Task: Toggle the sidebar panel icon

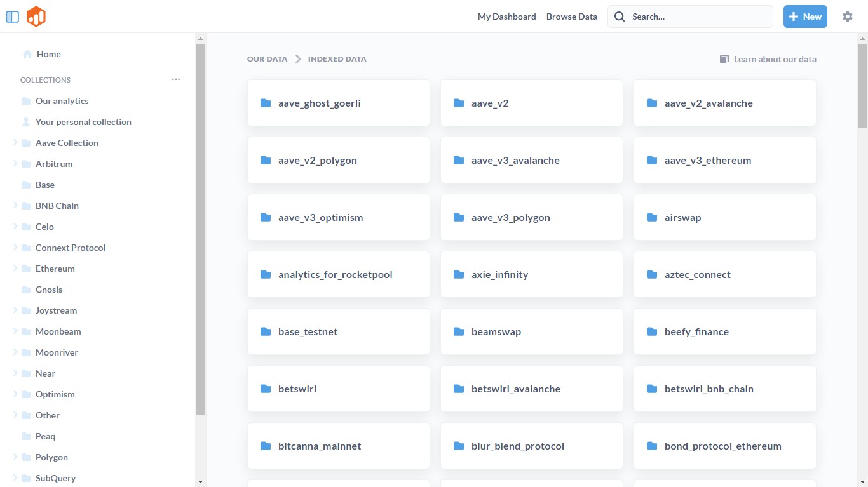Action: coord(12,17)
